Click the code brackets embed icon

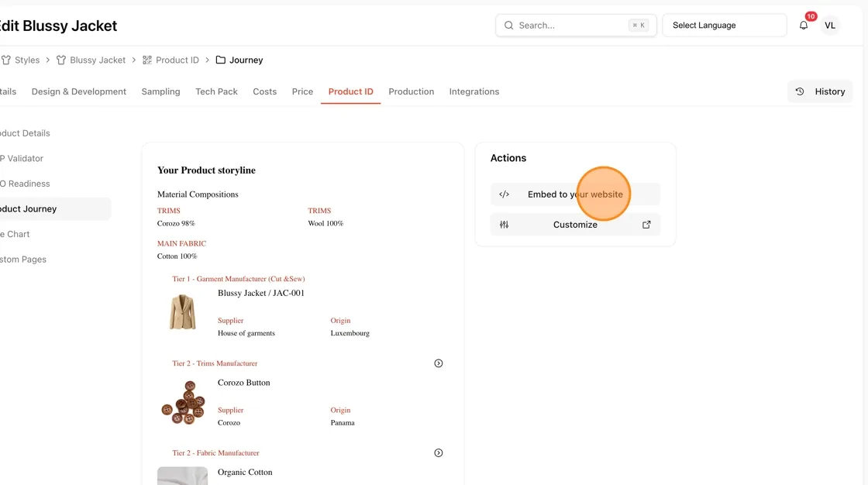click(x=504, y=194)
